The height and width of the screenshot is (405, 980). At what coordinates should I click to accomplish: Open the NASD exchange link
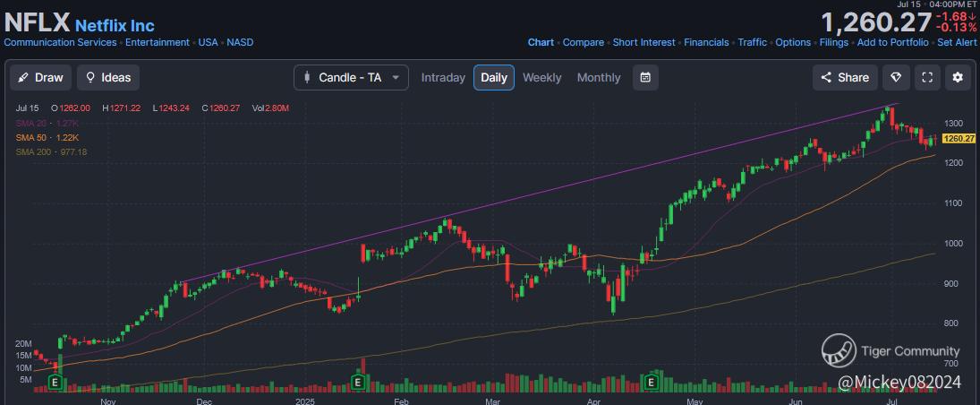(x=240, y=43)
